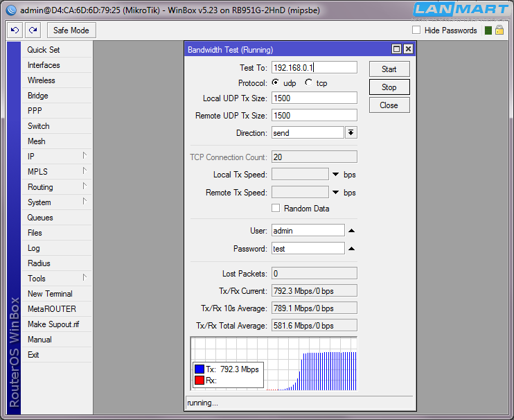Click the Tx/Rx 10s Average value

point(314,308)
